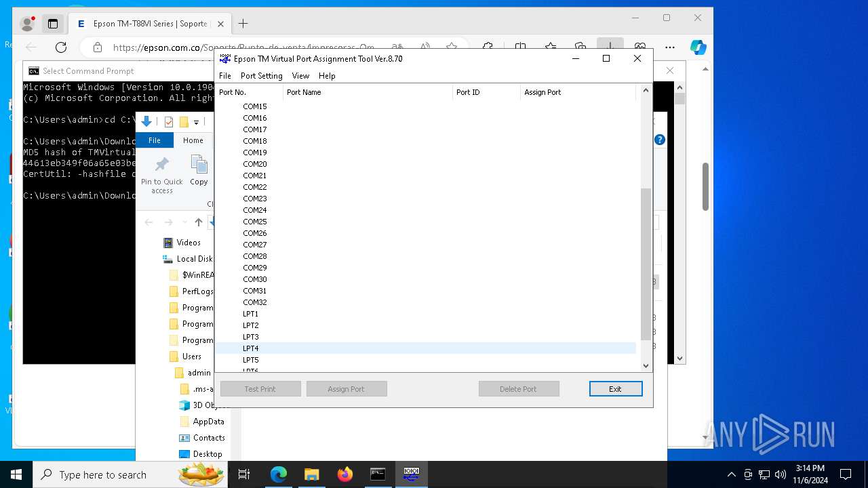868x488 pixels.
Task: Select the COM31 port row
Action: 426,291
